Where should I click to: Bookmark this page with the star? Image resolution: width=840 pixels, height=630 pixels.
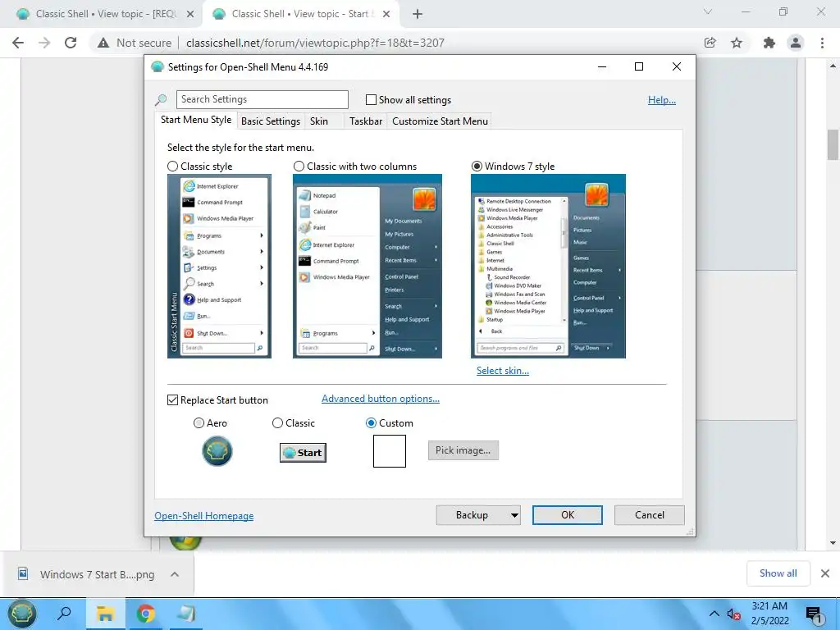pyautogui.click(x=737, y=43)
